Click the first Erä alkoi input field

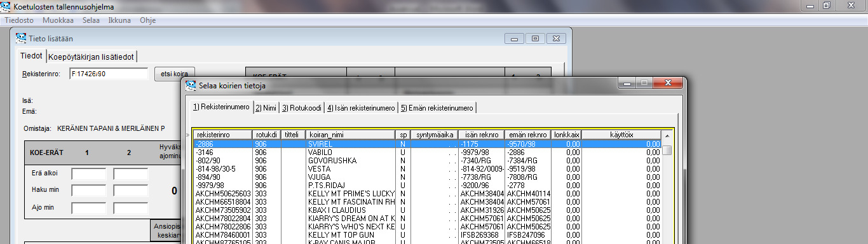point(89,174)
